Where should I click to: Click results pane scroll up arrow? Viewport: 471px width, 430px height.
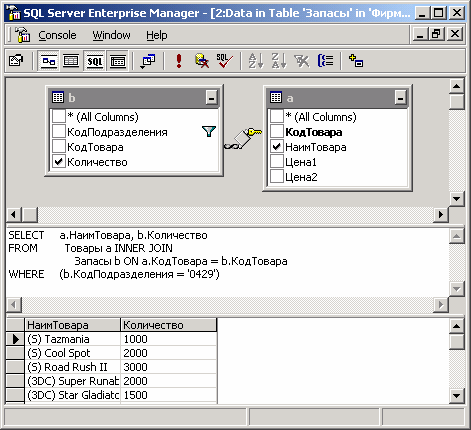click(x=456, y=326)
